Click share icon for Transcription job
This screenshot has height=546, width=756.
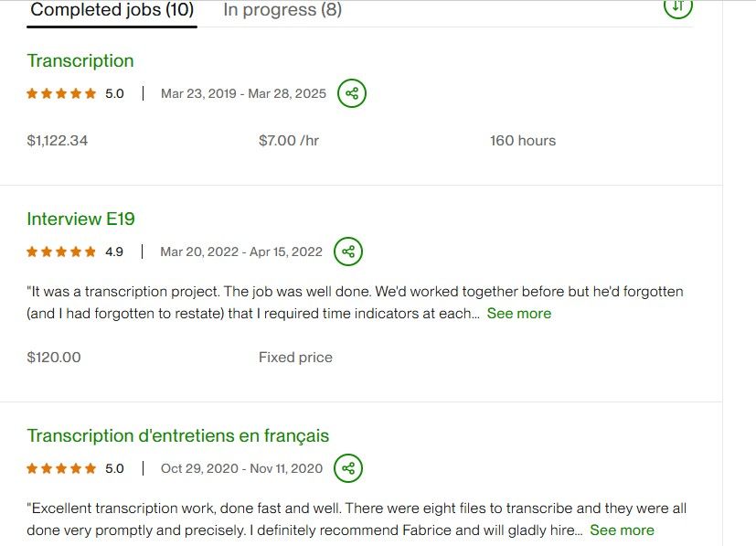pos(352,93)
